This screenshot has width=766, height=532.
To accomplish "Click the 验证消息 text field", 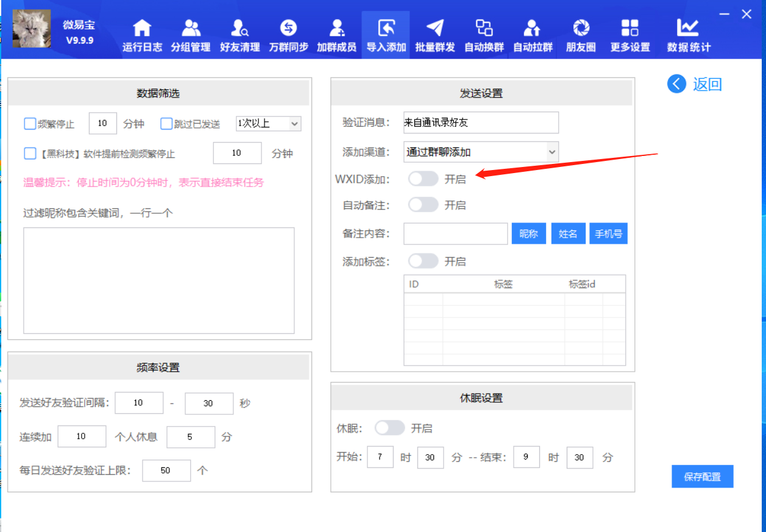I will tap(481, 122).
